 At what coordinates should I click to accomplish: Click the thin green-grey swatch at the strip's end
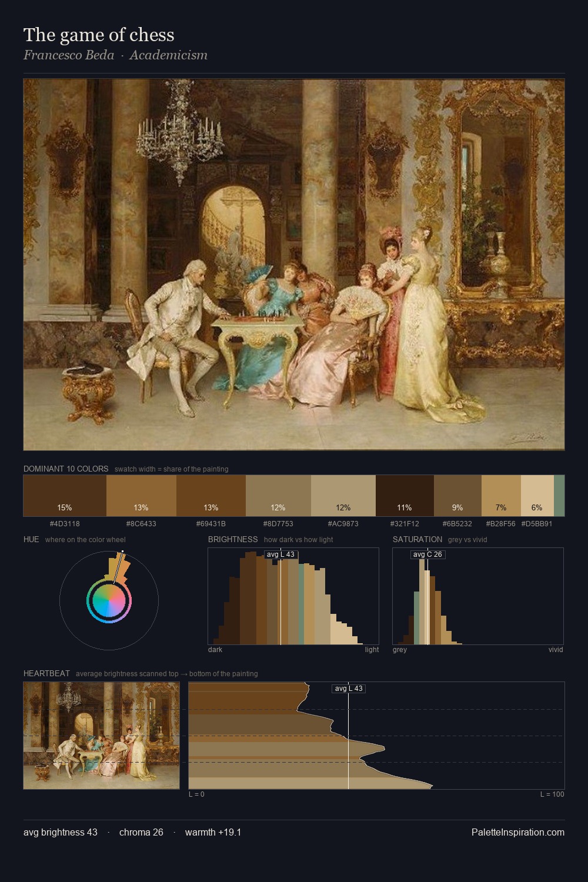point(559,495)
